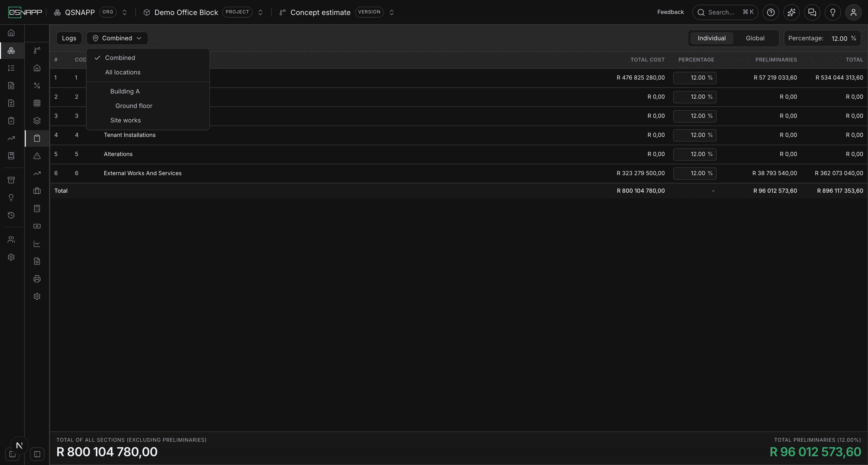Open the table grid icon in secondary sidebar
This screenshot has height=465, width=868.
coord(37,103)
